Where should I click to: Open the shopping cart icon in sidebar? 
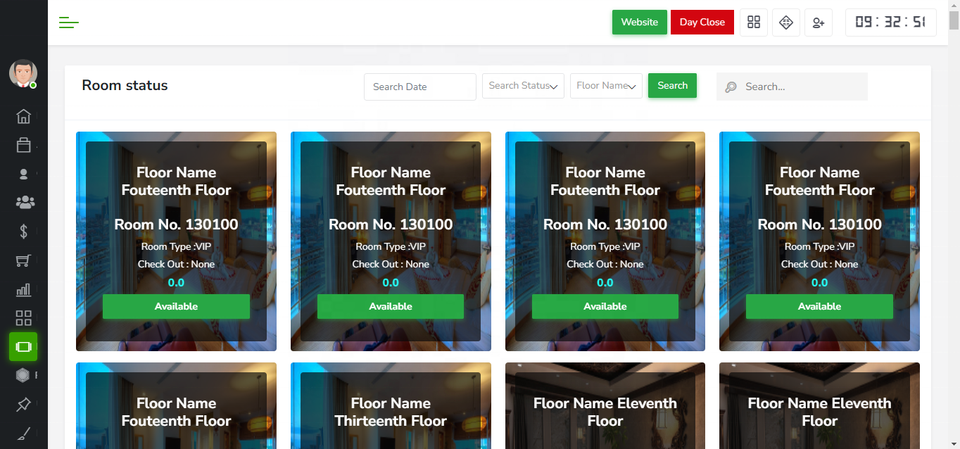23,260
